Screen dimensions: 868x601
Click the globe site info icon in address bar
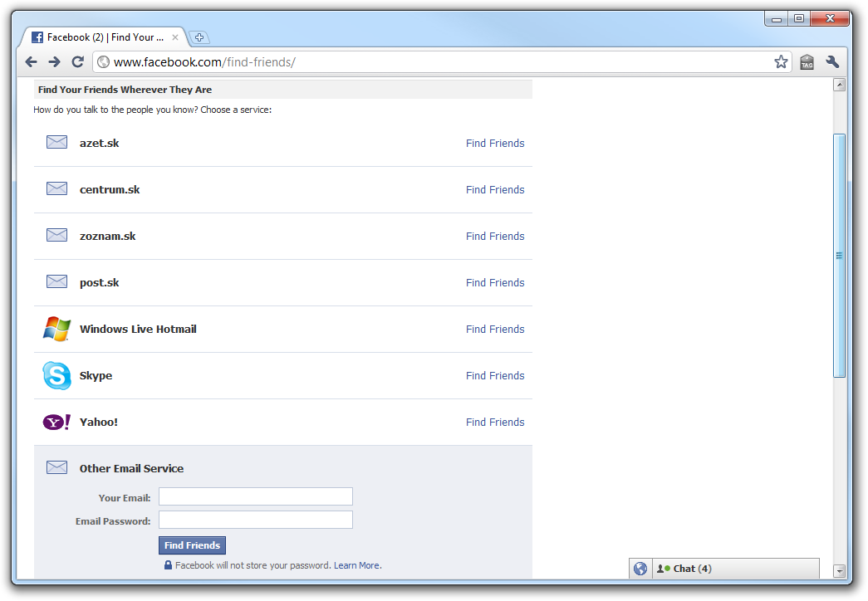point(104,62)
